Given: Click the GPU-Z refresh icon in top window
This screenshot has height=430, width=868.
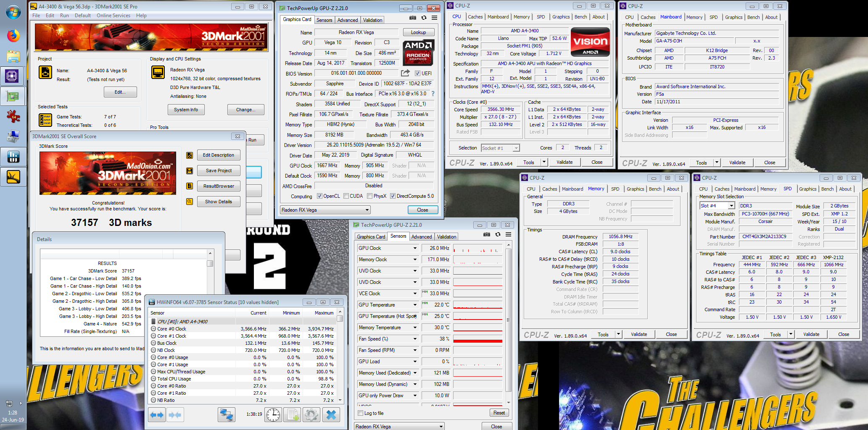Looking at the screenshot, I should [x=424, y=18].
